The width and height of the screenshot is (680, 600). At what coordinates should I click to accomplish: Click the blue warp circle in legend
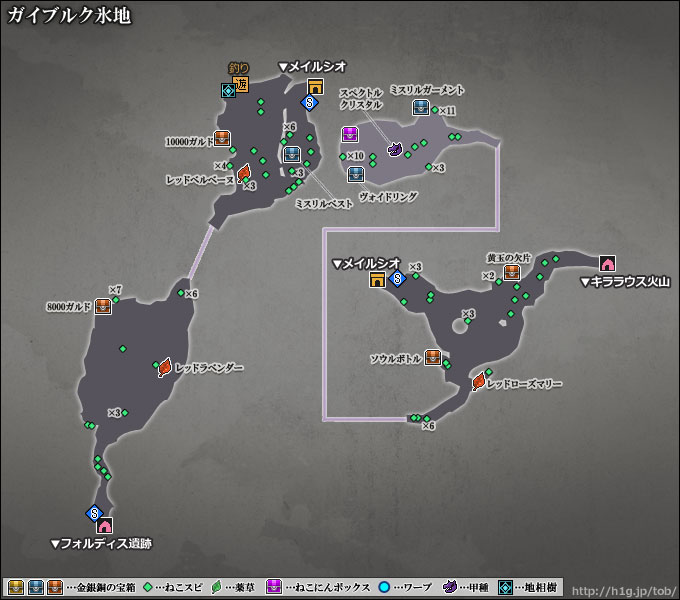pyautogui.click(x=384, y=587)
